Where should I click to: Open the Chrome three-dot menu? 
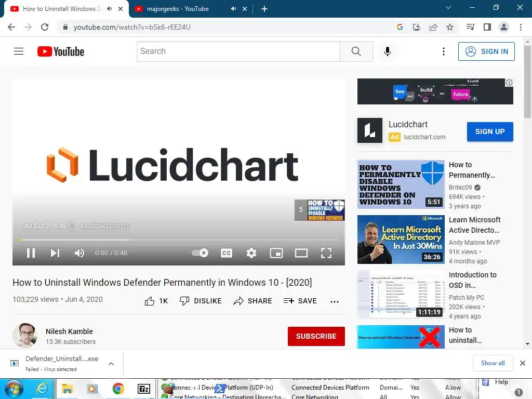[x=521, y=27]
